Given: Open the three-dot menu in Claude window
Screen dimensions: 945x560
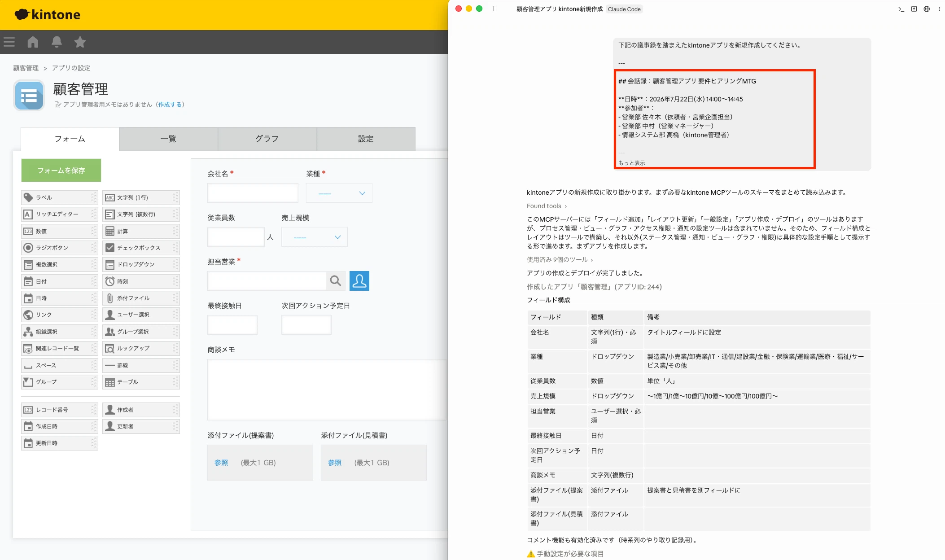Looking at the screenshot, I should [x=939, y=9].
